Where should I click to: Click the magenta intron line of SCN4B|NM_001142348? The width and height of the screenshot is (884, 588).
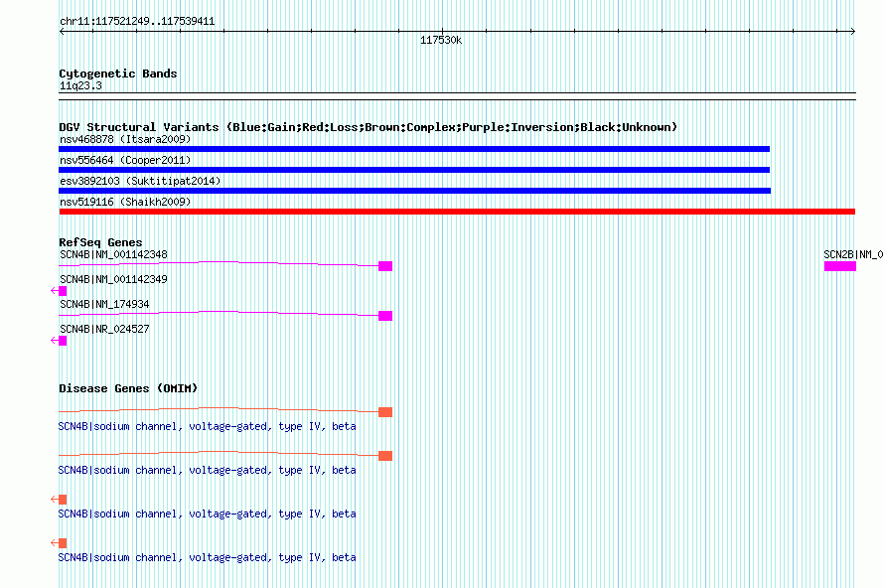click(x=219, y=261)
